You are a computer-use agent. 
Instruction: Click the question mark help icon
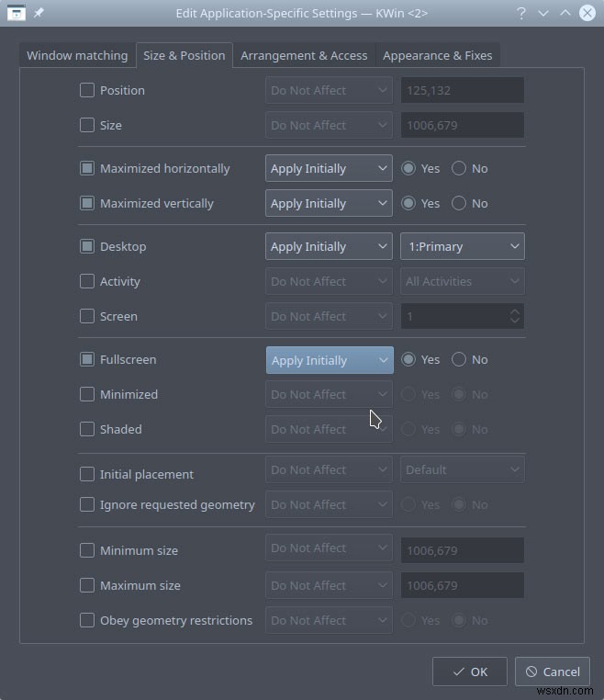(521, 13)
